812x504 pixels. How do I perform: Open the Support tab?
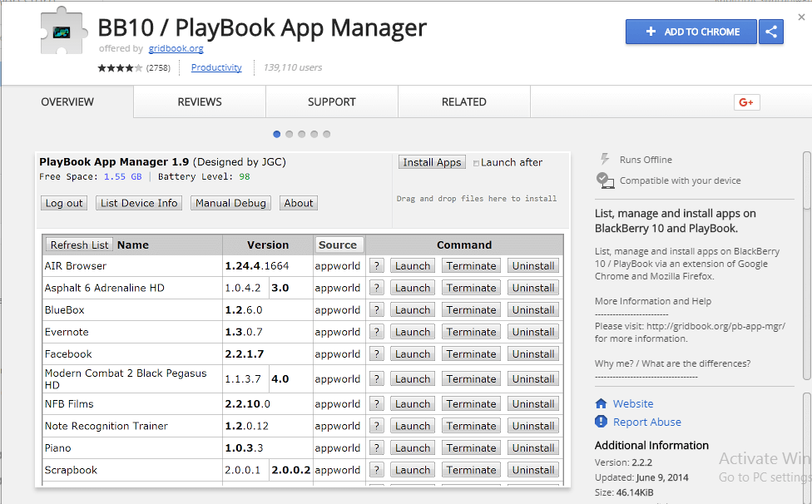coord(331,101)
